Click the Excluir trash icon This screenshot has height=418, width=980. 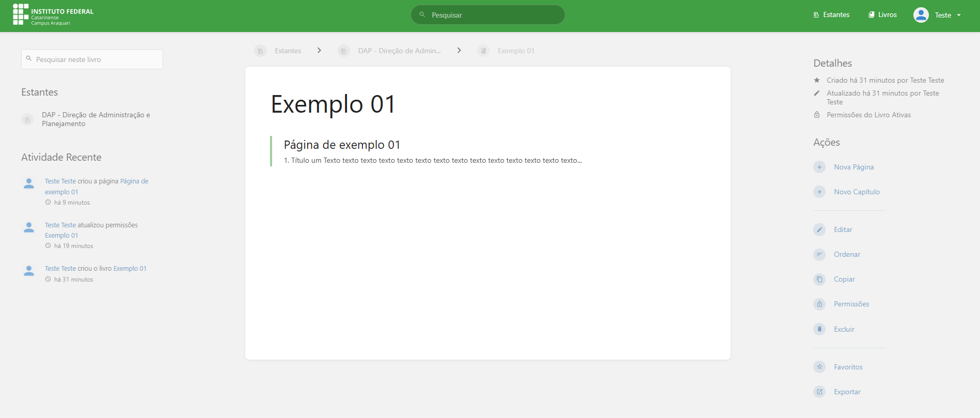(x=819, y=329)
